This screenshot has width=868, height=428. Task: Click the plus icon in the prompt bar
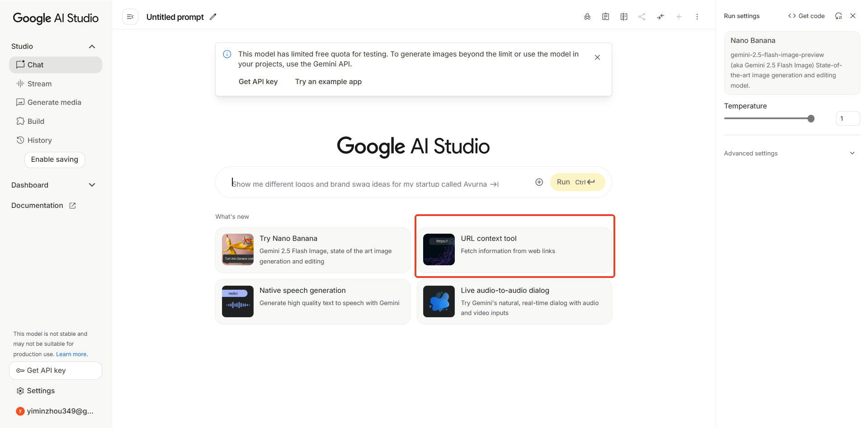click(539, 182)
